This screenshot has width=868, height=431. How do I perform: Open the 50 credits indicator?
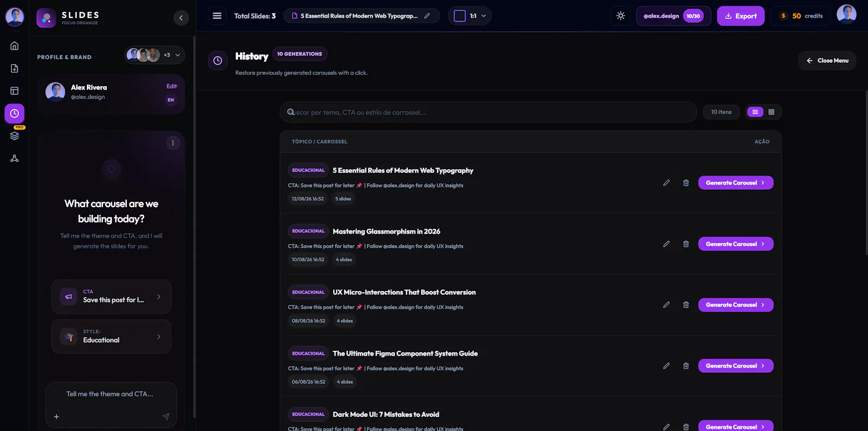(x=801, y=16)
